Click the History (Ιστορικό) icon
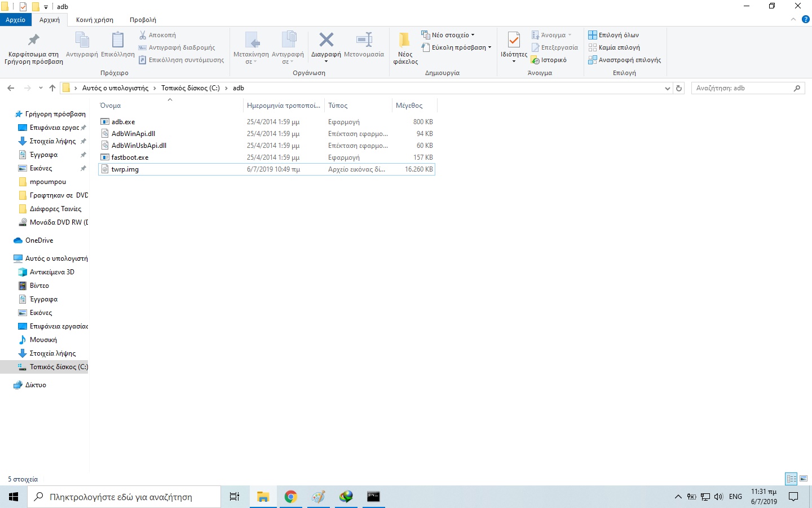This screenshot has height=508, width=812. coord(536,60)
